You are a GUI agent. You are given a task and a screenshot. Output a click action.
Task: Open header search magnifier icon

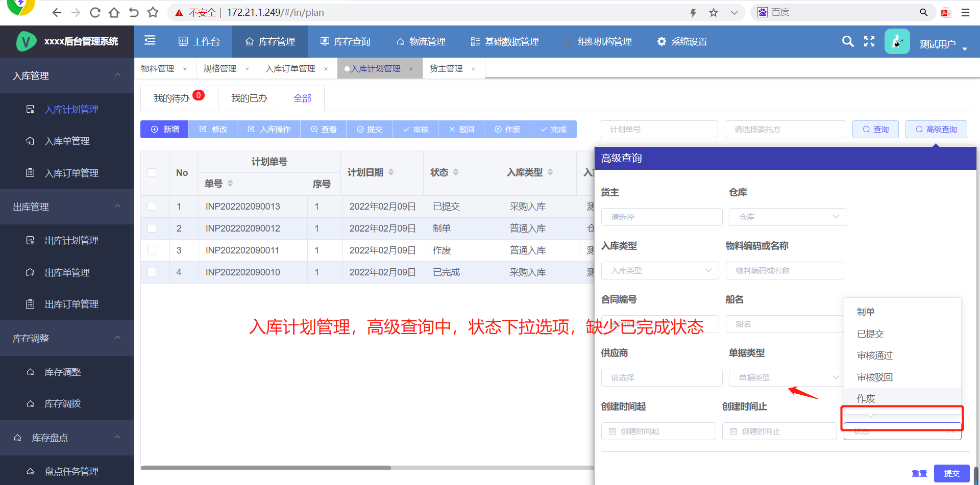pos(848,41)
